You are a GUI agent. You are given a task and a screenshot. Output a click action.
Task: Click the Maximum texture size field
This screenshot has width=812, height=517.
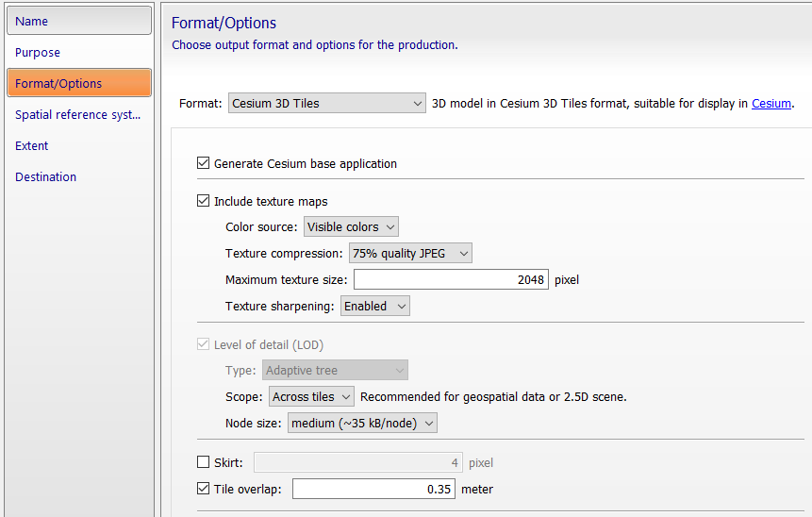tap(451, 280)
